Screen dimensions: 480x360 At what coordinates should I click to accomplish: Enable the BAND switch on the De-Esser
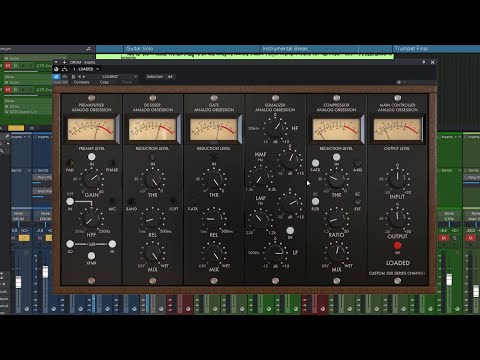pyautogui.click(x=131, y=202)
